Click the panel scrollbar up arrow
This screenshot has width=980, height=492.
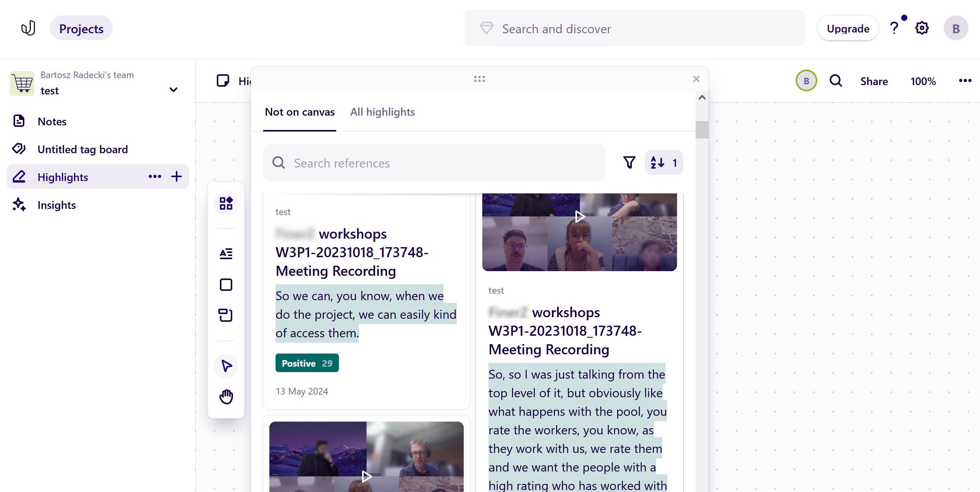click(702, 97)
